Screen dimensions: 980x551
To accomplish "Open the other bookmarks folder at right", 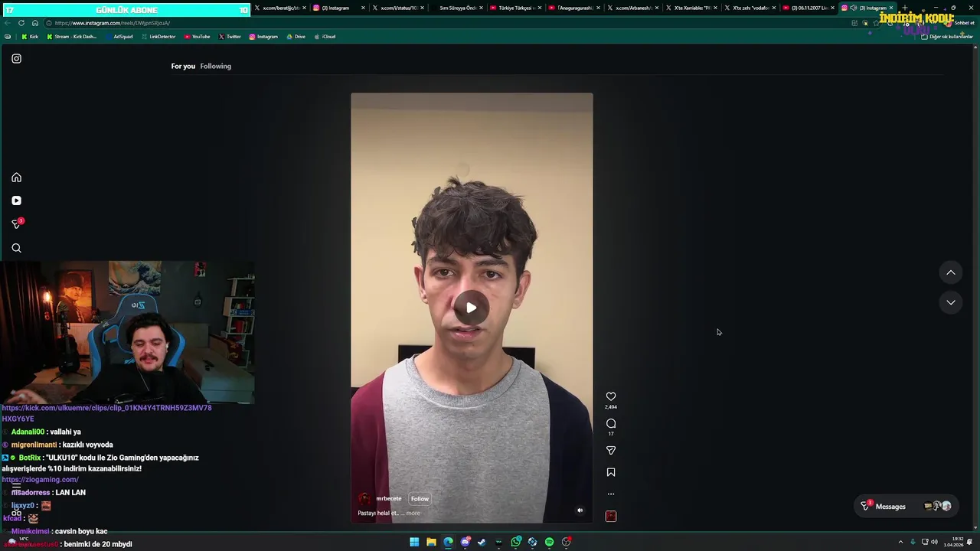I will (947, 37).
